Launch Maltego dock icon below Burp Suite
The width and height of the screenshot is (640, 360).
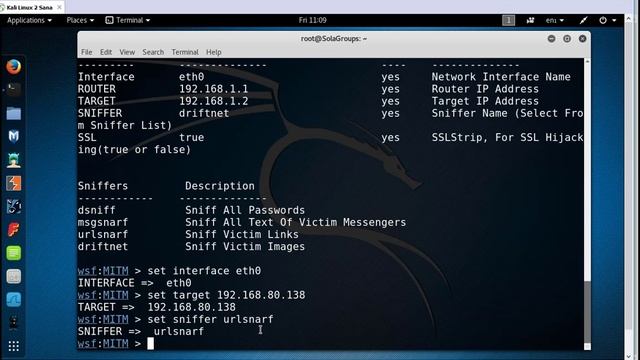tap(13, 207)
